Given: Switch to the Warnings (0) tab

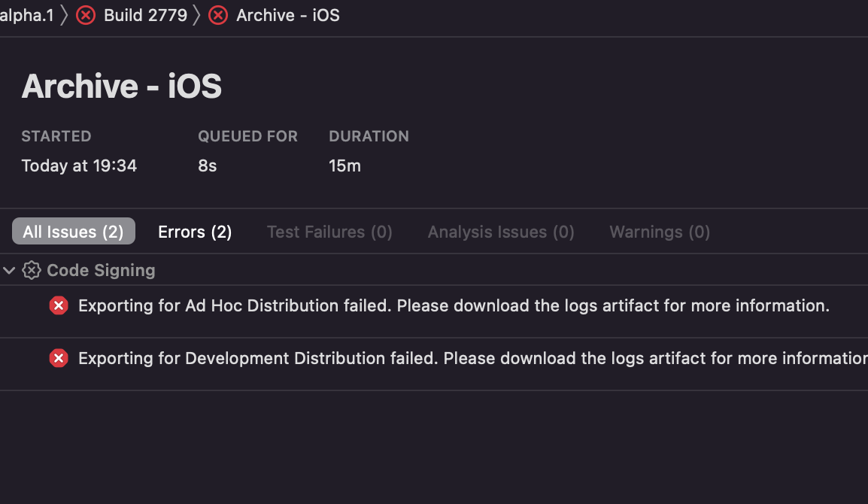Looking at the screenshot, I should tap(660, 232).
